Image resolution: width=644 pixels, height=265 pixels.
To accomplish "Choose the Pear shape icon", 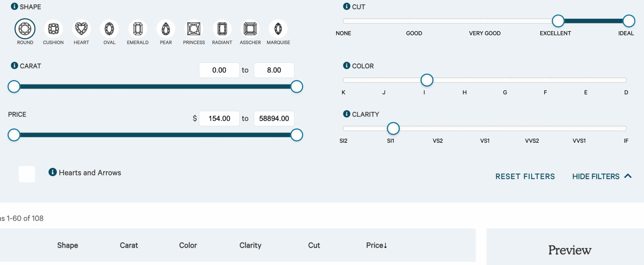I will click(166, 29).
